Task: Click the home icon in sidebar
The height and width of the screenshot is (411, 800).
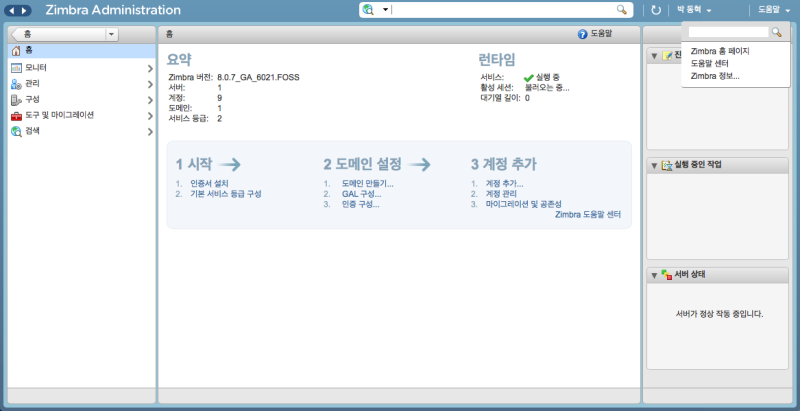Action: point(16,50)
